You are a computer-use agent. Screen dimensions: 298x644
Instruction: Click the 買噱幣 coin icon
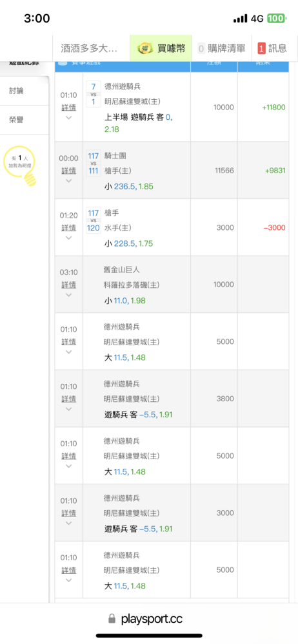click(145, 48)
